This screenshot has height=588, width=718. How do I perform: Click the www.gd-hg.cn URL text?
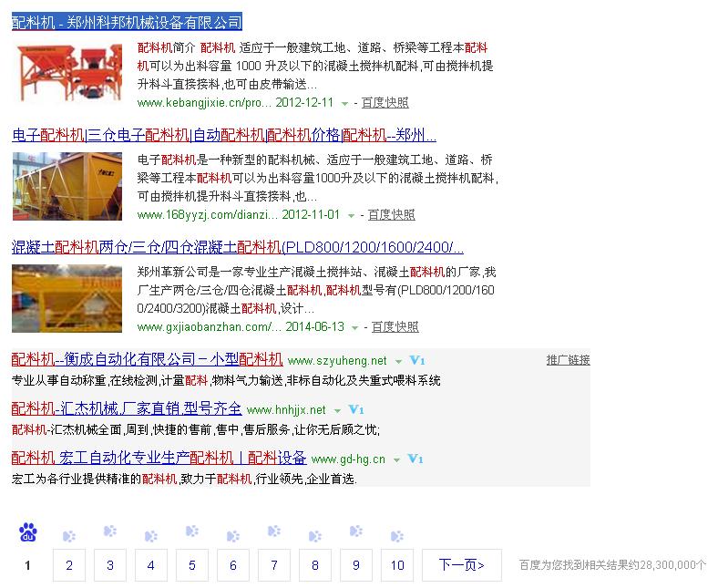tap(348, 459)
